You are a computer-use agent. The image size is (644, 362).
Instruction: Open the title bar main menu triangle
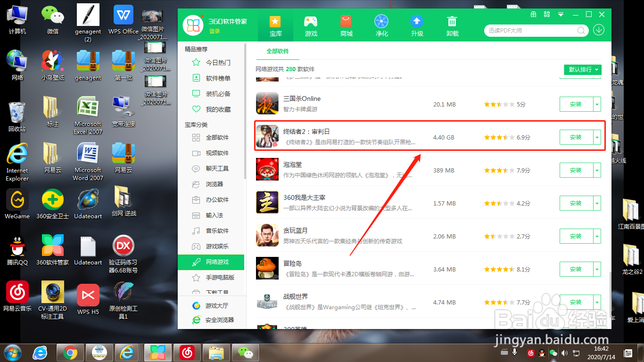pos(561,14)
